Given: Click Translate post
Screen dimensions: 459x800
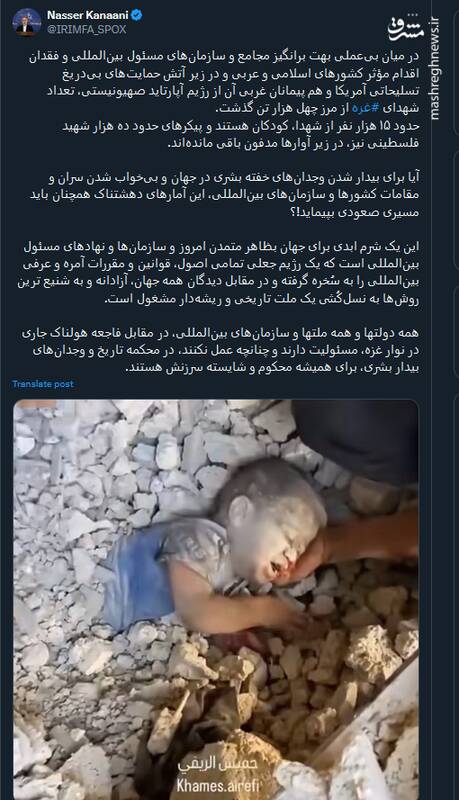Looking at the screenshot, I should click(43, 384).
